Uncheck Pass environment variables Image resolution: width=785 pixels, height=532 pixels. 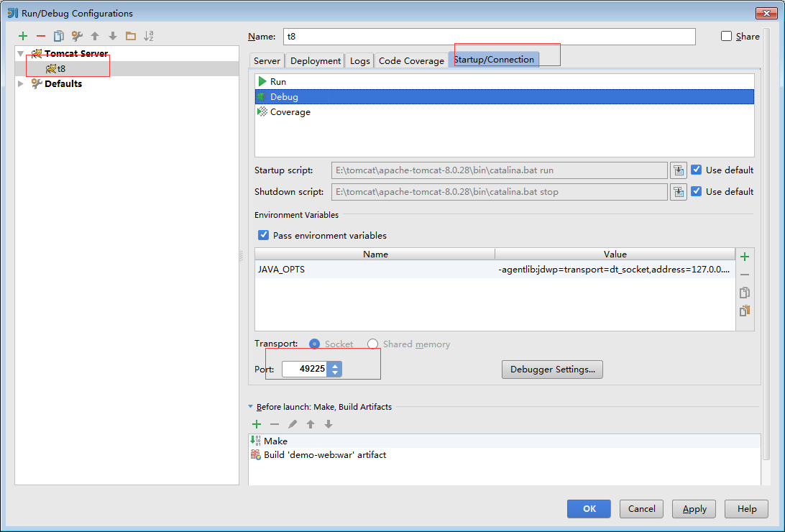point(263,235)
